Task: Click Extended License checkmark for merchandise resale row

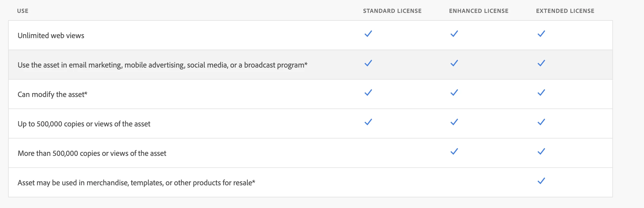Action: pyautogui.click(x=541, y=181)
